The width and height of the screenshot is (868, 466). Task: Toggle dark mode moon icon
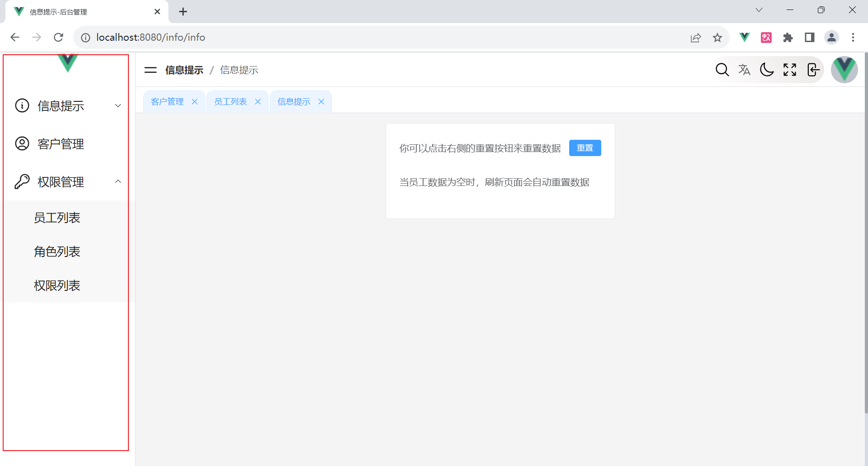767,70
